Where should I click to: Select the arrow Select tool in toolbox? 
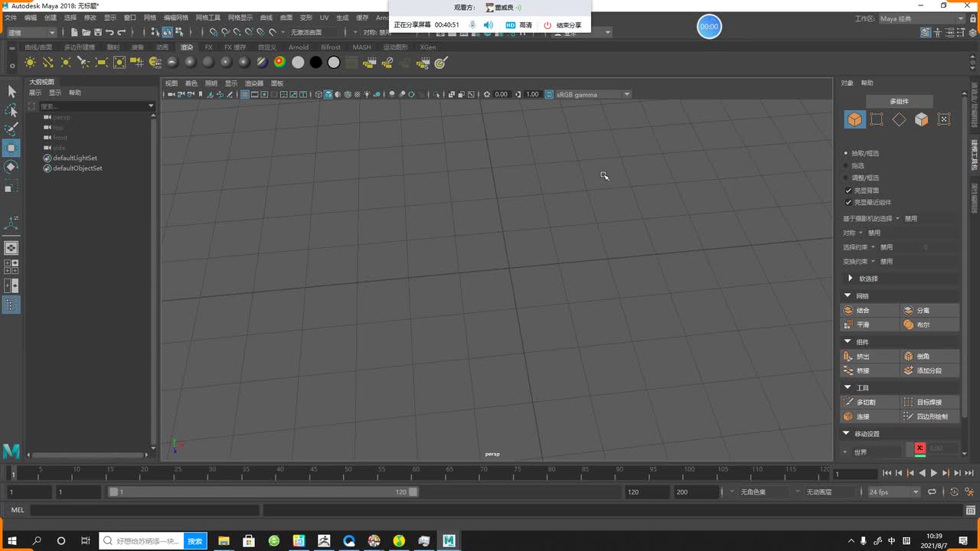pyautogui.click(x=11, y=91)
